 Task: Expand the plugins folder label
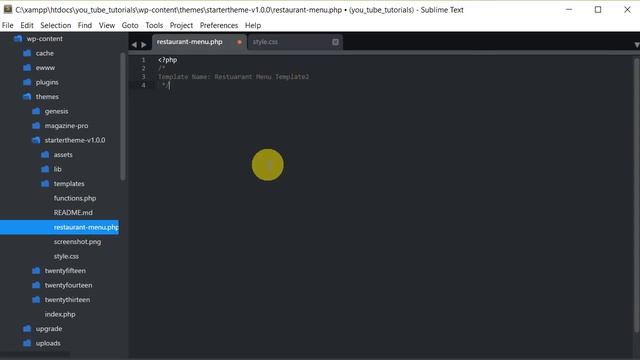47,82
